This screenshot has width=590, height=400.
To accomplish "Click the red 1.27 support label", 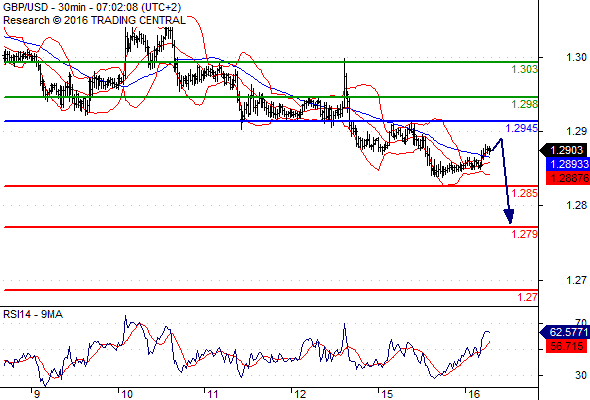I will (x=528, y=297).
